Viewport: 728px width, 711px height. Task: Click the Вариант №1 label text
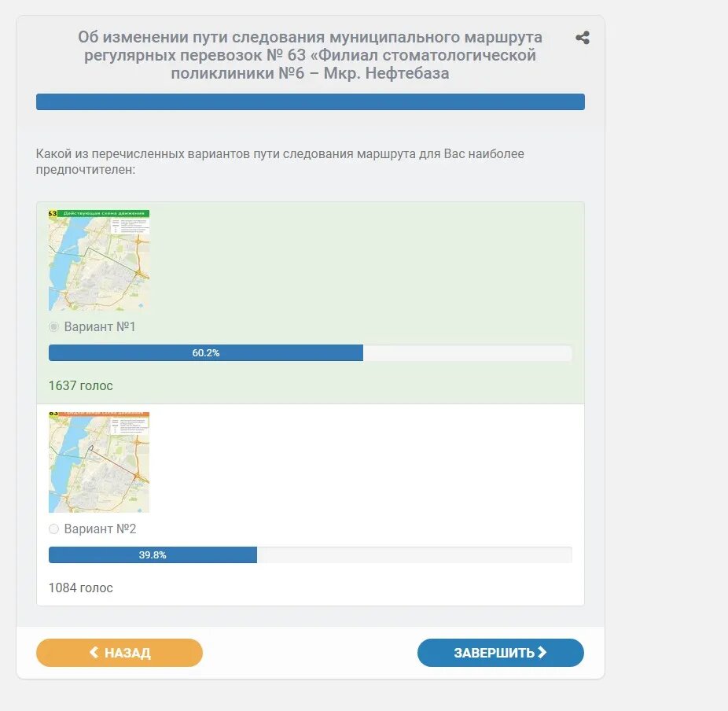tap(100, 327)
